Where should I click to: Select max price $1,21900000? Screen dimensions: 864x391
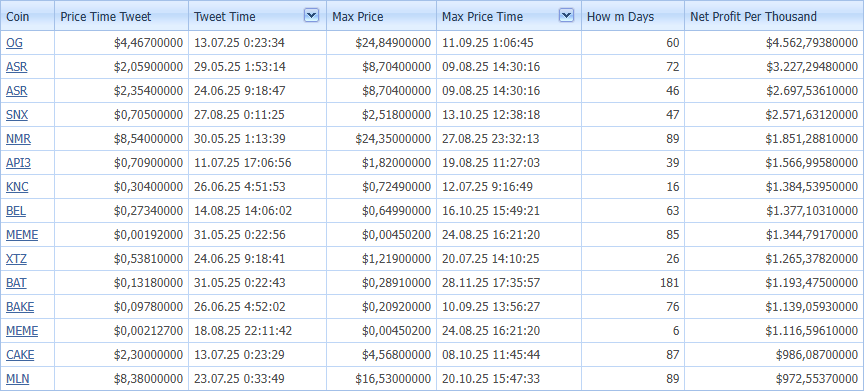[381, 259]
